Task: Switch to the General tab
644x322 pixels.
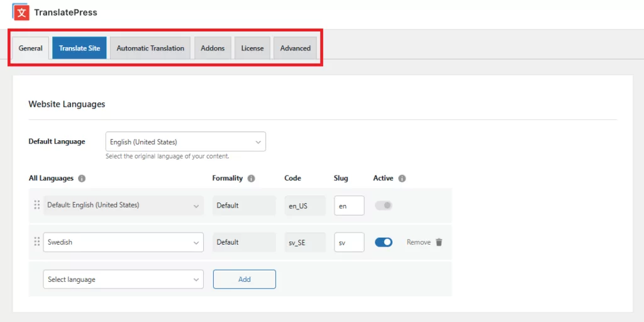Action: point(30,48)
